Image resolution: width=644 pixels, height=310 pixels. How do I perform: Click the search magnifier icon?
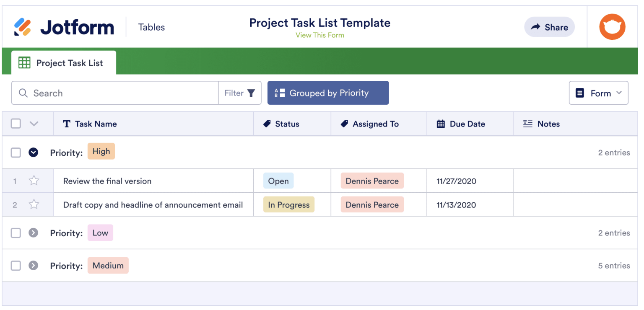pyautogui.click(x=23, y=93)
